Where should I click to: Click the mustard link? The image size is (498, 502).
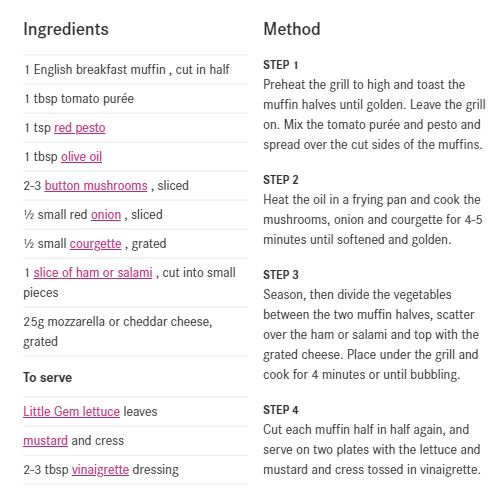tap(45, 440)
